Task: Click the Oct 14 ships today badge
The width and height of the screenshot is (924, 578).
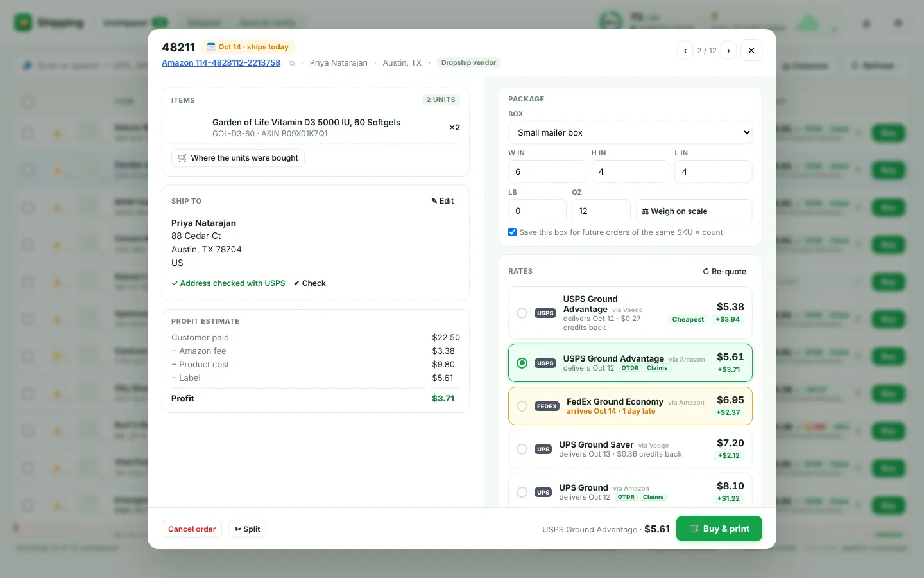Action: [248, 47]
